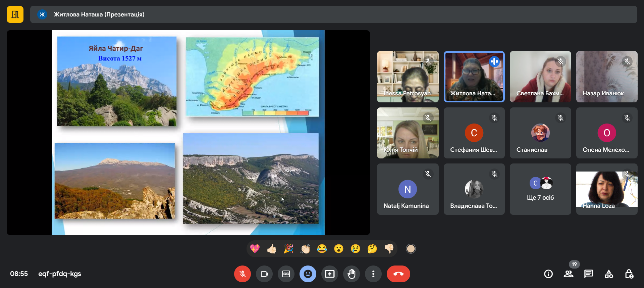Click the present screen button

329,274
